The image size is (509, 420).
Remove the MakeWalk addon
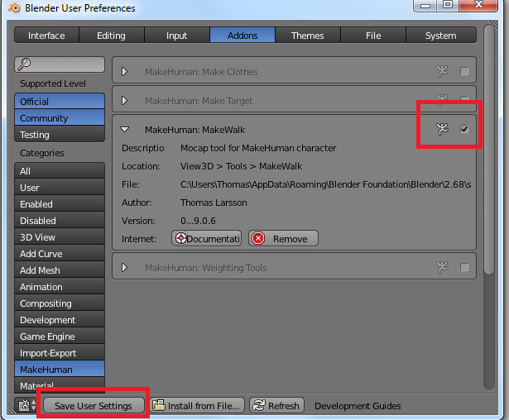tap(283, 239)
